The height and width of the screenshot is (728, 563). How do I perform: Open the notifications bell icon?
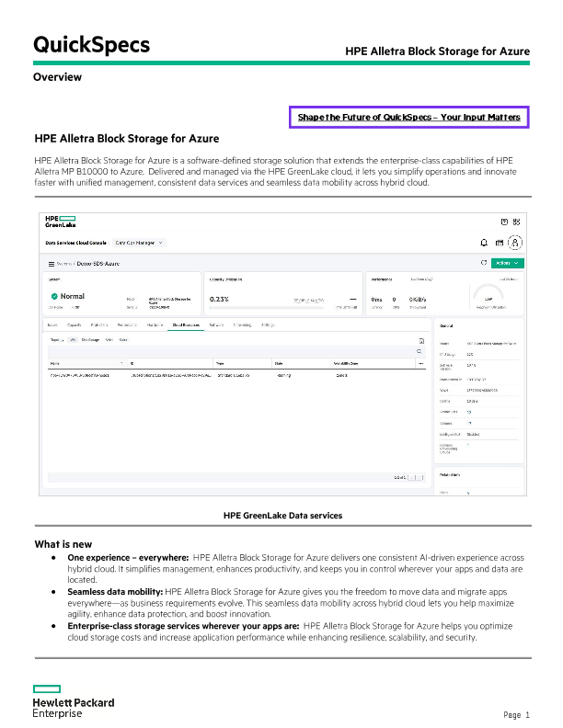click(x=484, y=243)
